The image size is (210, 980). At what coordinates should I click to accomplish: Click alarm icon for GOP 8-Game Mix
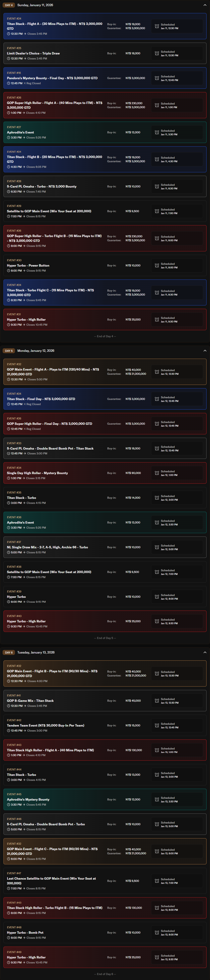(x=157, y=701)
